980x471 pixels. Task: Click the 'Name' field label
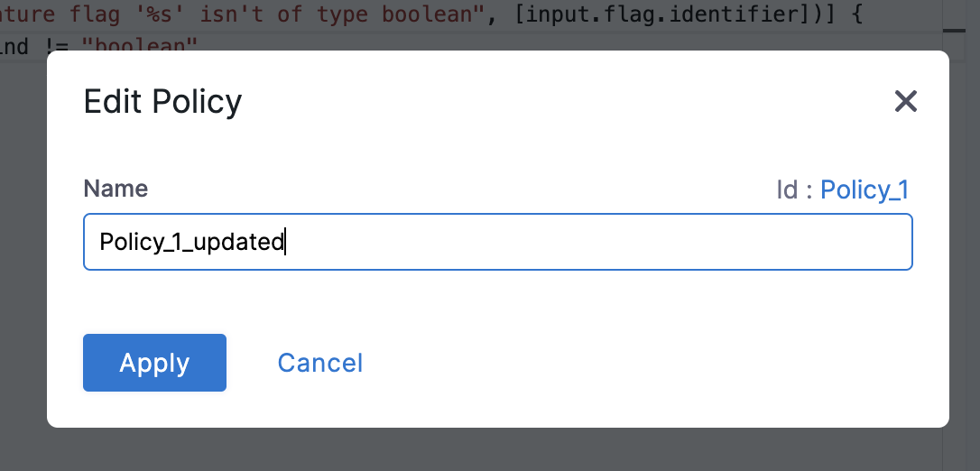[116, 189]
